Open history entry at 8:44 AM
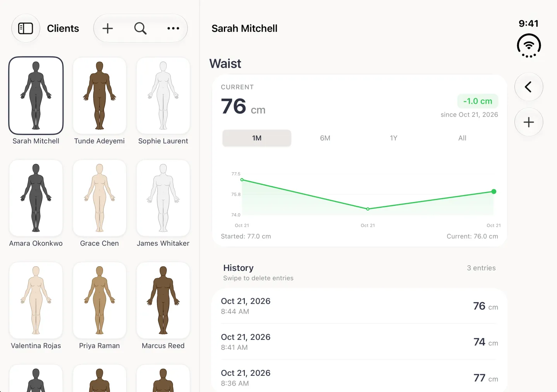The width and height of the screenshot is (557, 392). click(x=359, y=306)
